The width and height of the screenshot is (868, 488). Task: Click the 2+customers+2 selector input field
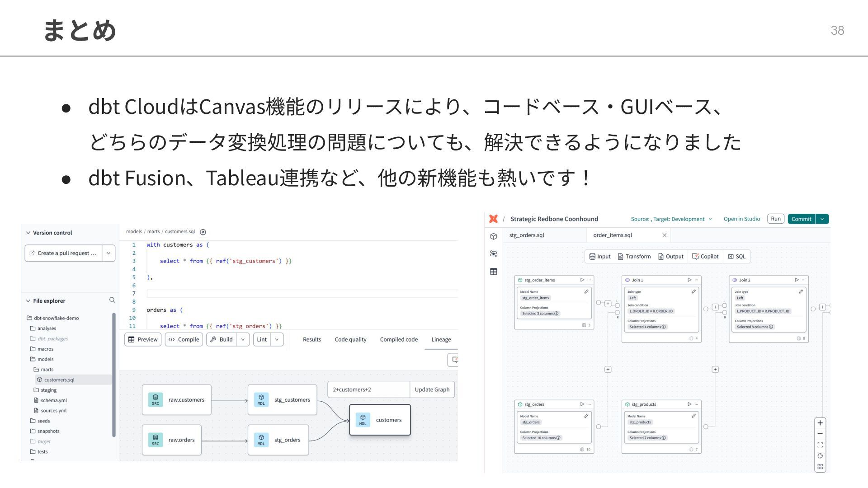368,389
